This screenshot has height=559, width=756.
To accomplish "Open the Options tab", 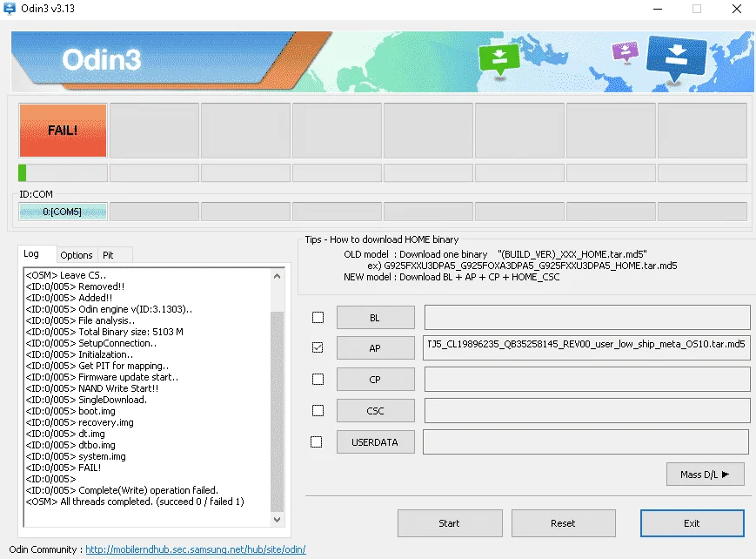I will pos(77,255).
